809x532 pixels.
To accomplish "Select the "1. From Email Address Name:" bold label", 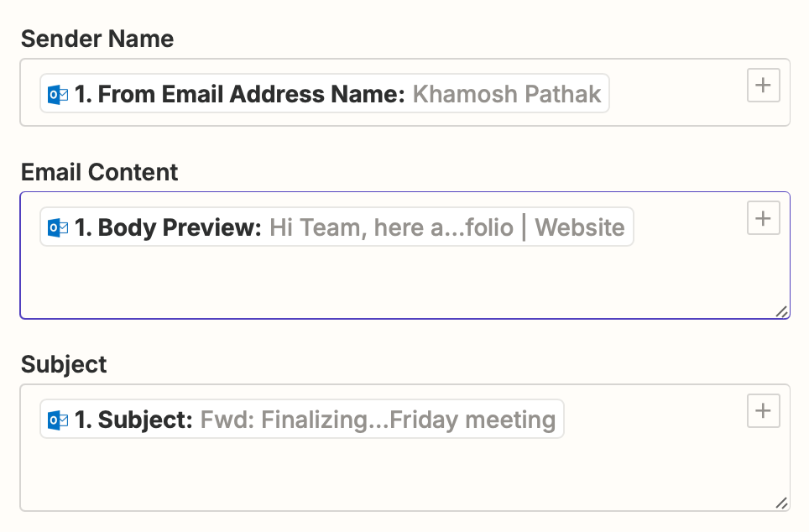I will pyautogui.click(x=240, y=94).
